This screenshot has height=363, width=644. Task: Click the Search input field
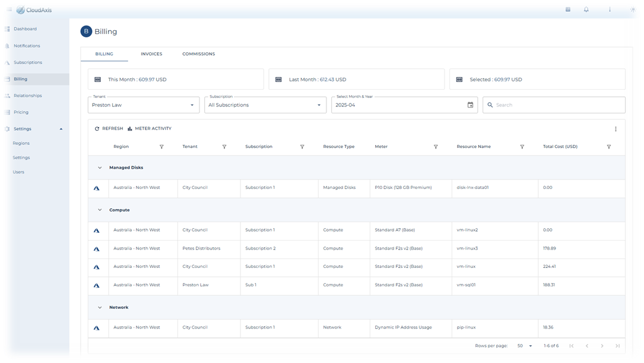(x=554, y=105)
